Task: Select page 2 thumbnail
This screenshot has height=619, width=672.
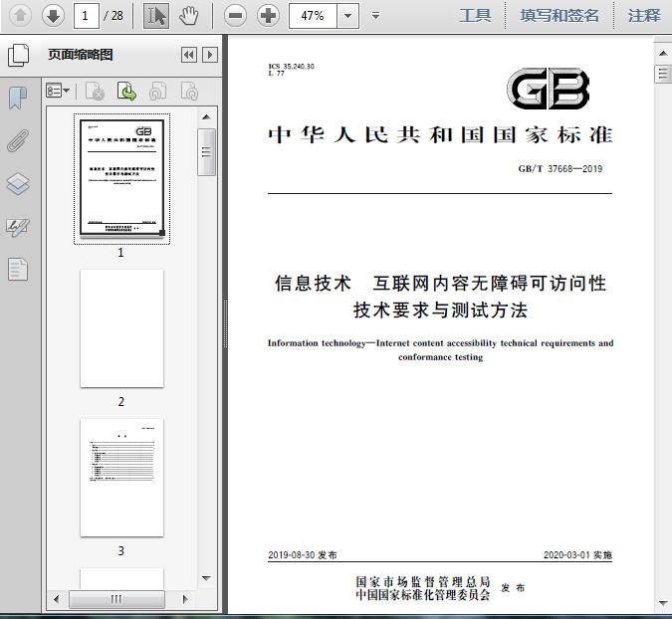Action: point(121,328)
